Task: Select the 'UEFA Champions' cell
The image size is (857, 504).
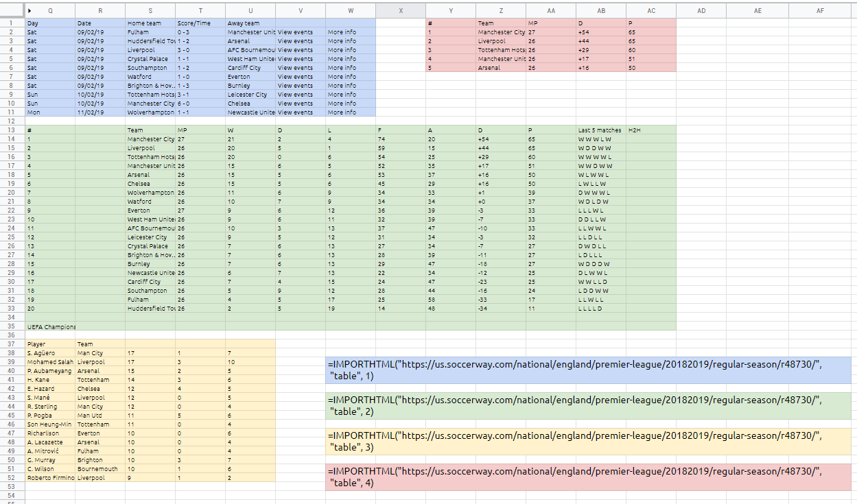Action: coord(50,326)
